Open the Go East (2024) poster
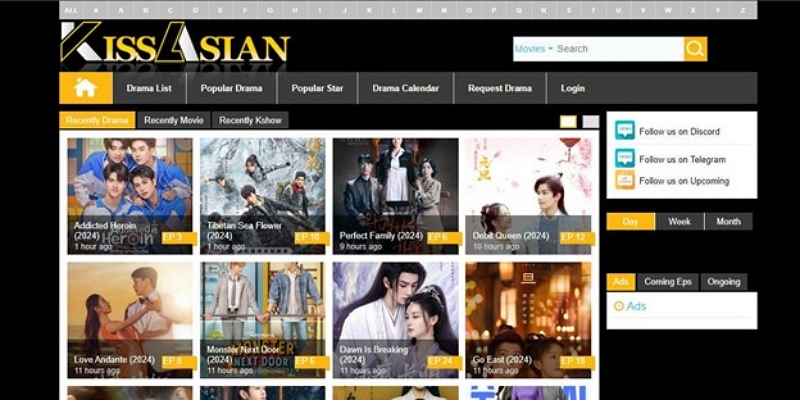The width and height of the screenshot is (800, 400). tap(528, 320)
